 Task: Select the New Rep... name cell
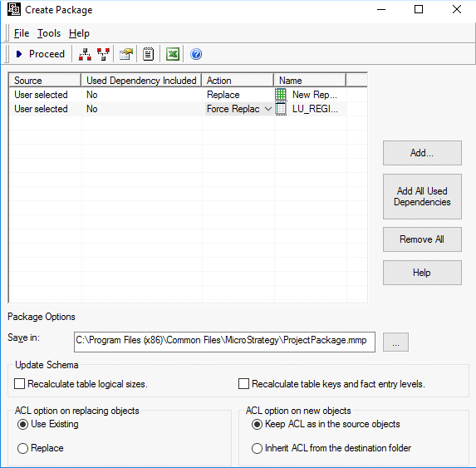pos(315,95)
